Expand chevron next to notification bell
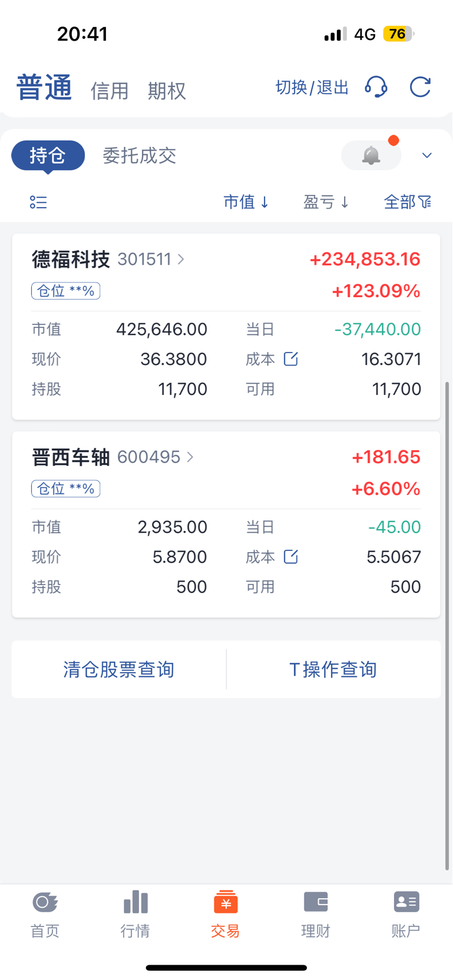 coord(427,155)
